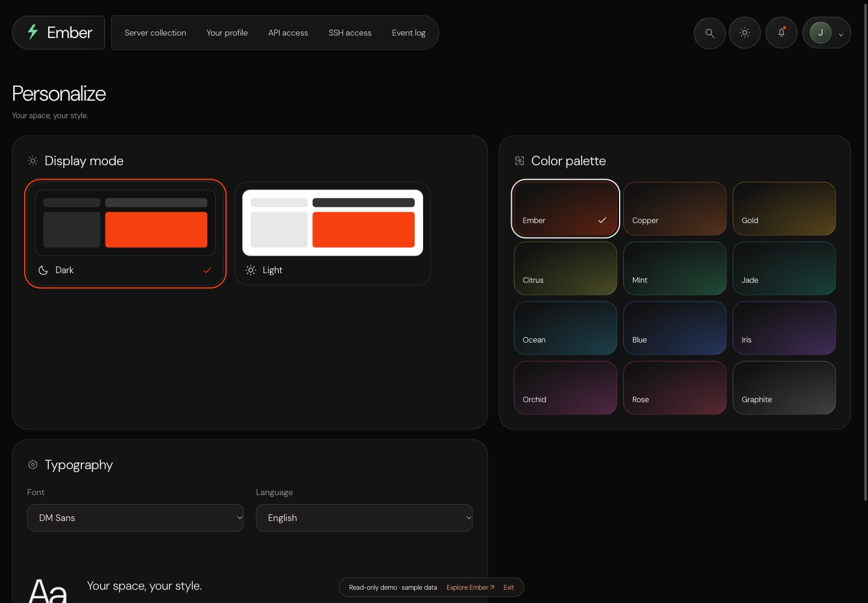This screenshot has width=868, height=603.
Task: Pick the Gold palette swatch
Action: click(784, 209)
